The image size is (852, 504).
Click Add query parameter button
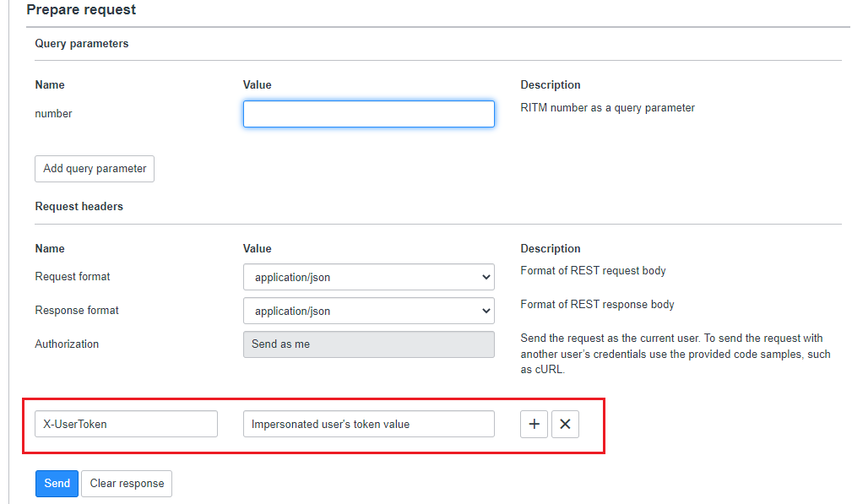(95, 169)
